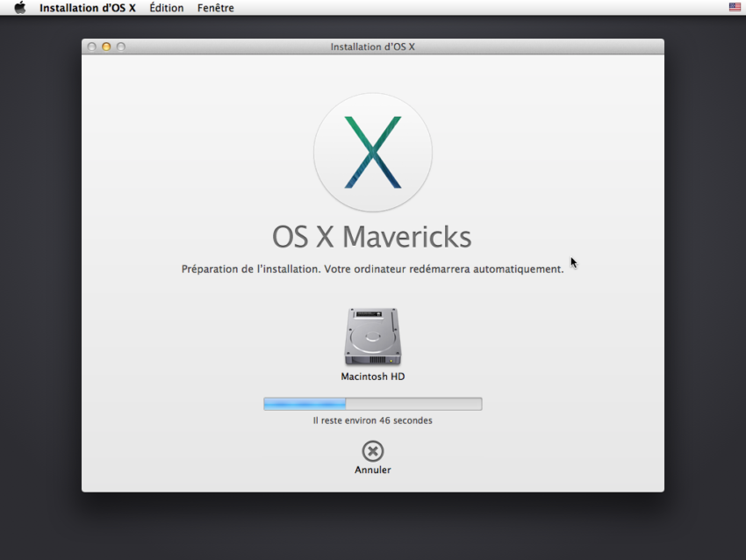The image size is (746, 560).
Task: Open the Édition menu
Action: pos(167,8)
